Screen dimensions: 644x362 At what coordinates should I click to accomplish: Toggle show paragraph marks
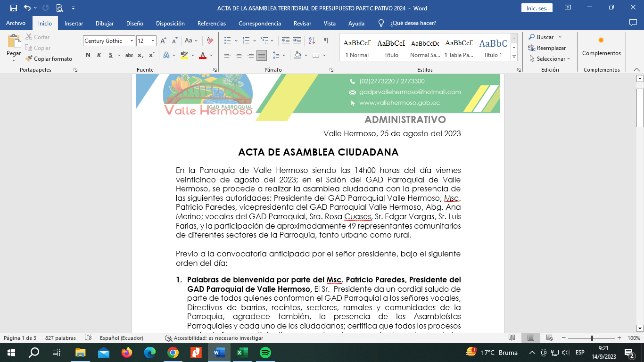[x=326, y=41]
